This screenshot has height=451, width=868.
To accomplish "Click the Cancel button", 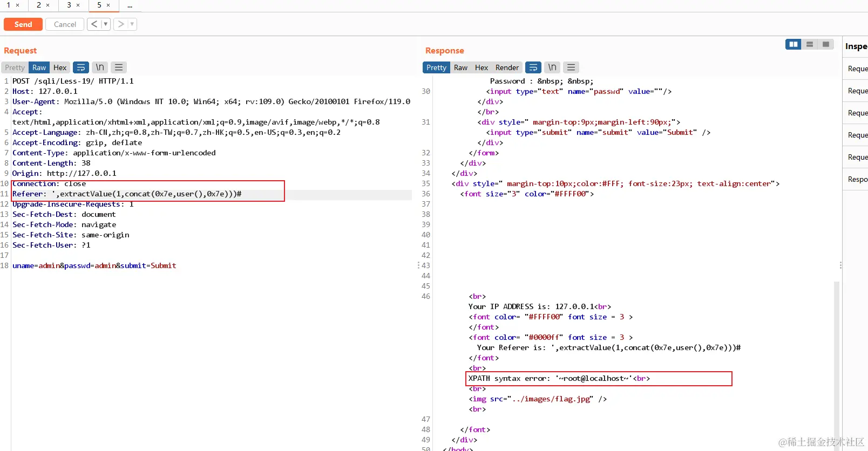I will point(65,24).
